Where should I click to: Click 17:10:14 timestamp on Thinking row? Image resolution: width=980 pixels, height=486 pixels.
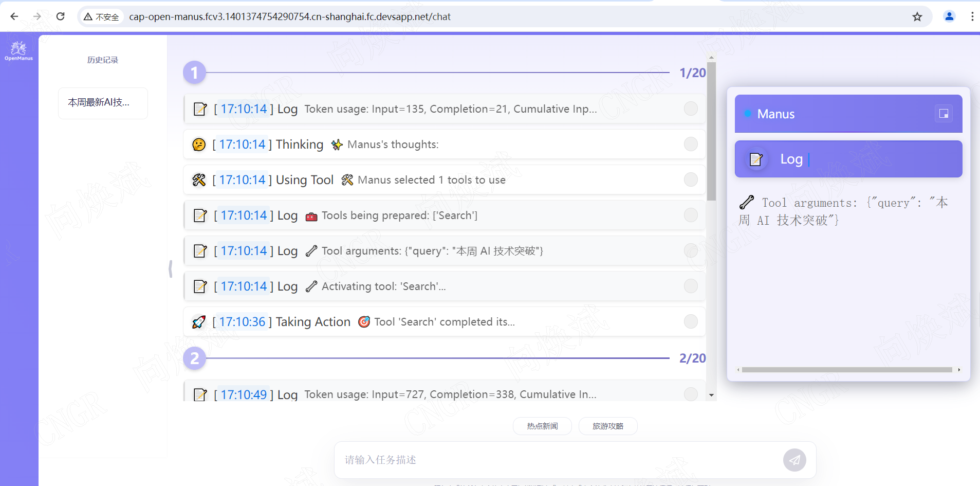click(x=242, y=145)
